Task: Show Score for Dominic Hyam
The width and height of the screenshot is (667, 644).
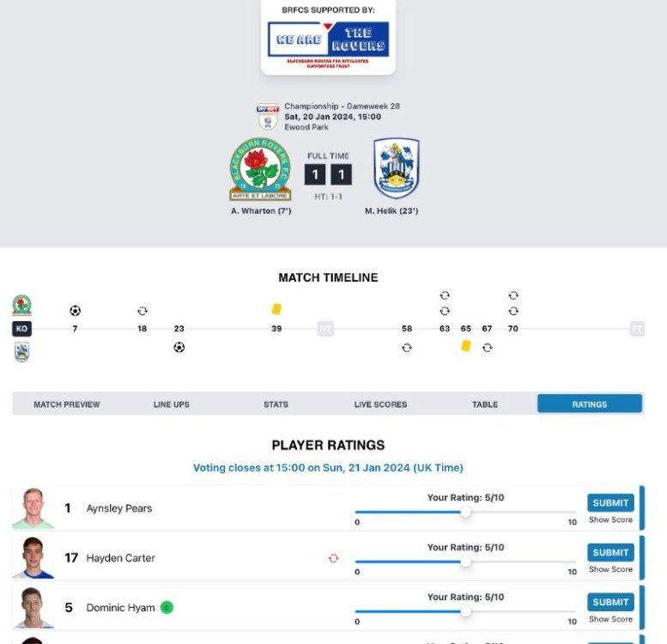Action: pyautogui.click(x=610, y=619)
